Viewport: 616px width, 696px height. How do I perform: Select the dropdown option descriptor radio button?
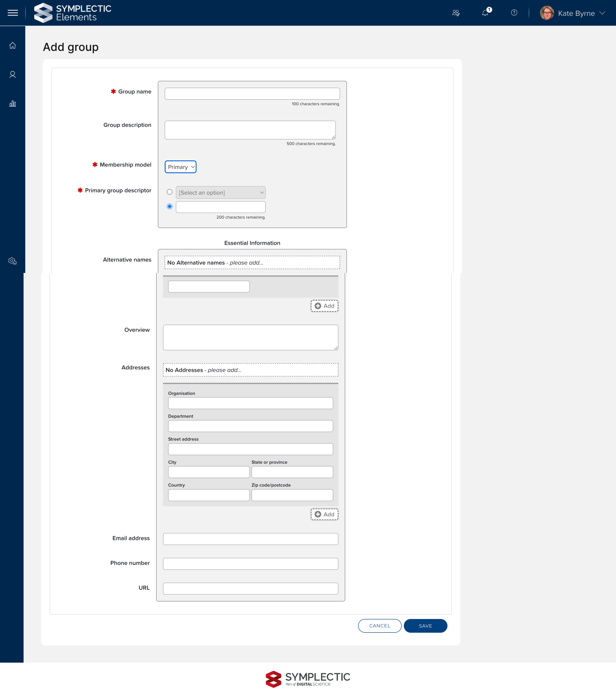point(170,192)
